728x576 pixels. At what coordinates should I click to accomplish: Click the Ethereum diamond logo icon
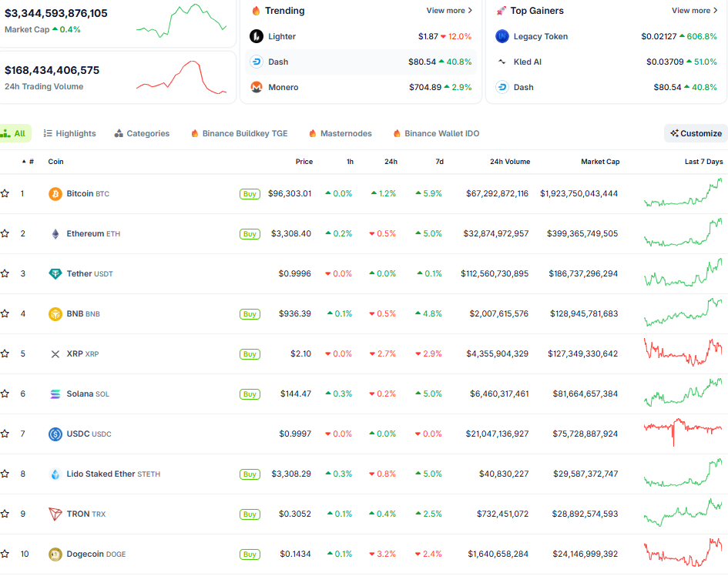pos(55,234)
